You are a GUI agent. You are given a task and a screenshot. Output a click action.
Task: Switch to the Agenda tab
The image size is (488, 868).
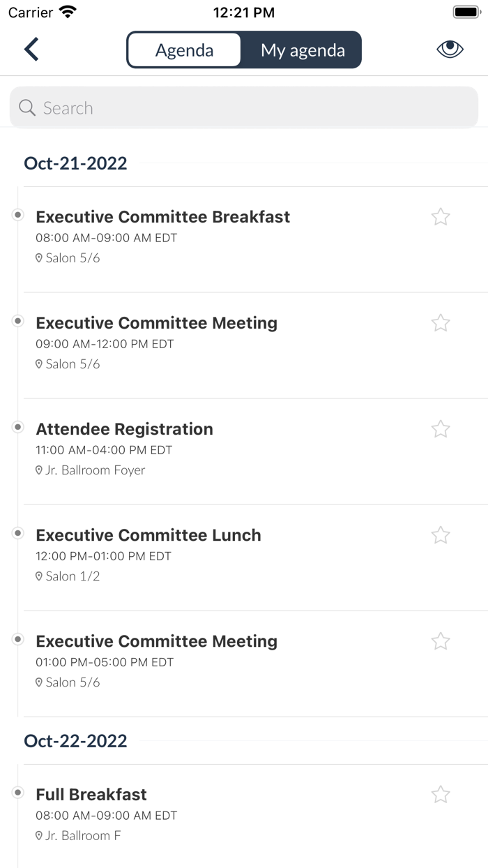pyautogui.click(x=184, y=50)
